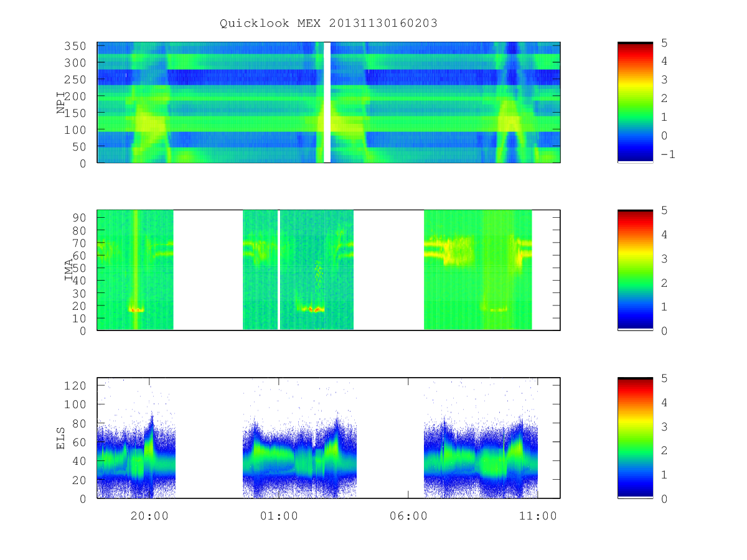
Task: Click the ELS color scale bar
Action: 635,438
